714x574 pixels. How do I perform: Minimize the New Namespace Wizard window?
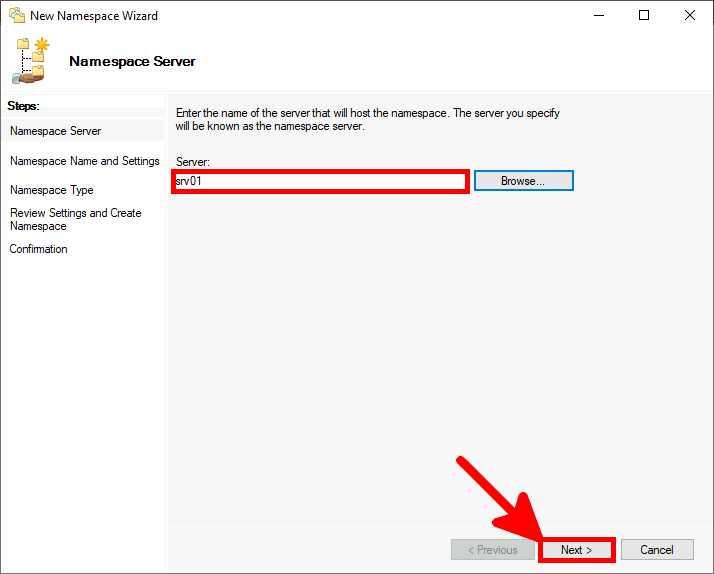pos(599,15)
